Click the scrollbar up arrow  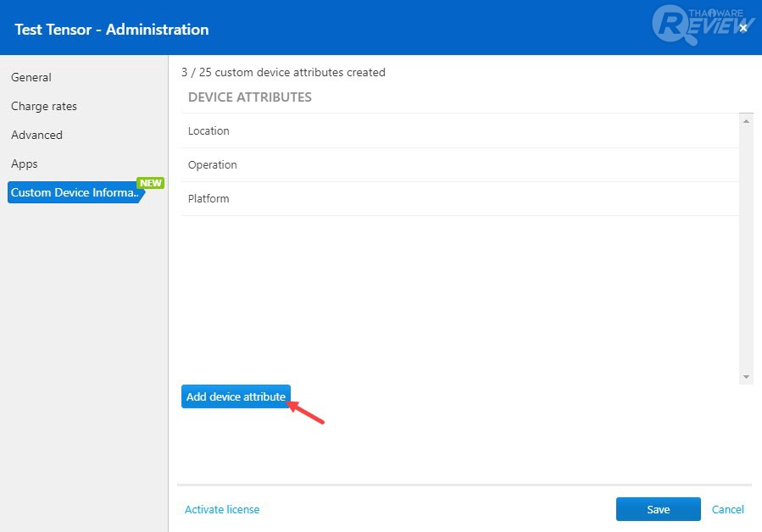(746, 122)
